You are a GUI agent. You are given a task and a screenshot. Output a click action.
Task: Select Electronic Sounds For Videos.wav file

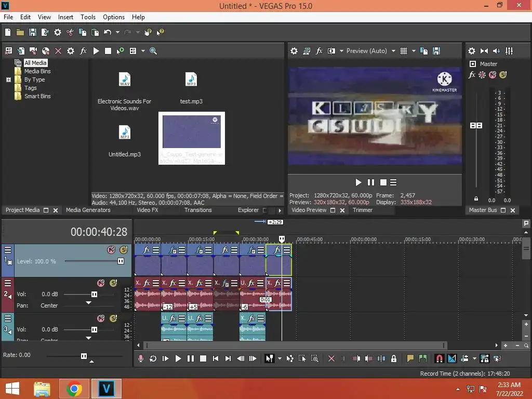coord(125,91)
